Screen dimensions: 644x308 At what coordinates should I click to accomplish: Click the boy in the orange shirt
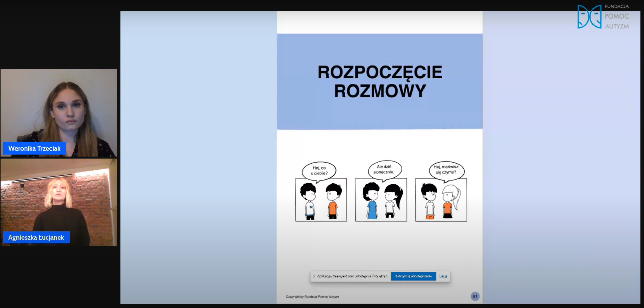(333, 201)
